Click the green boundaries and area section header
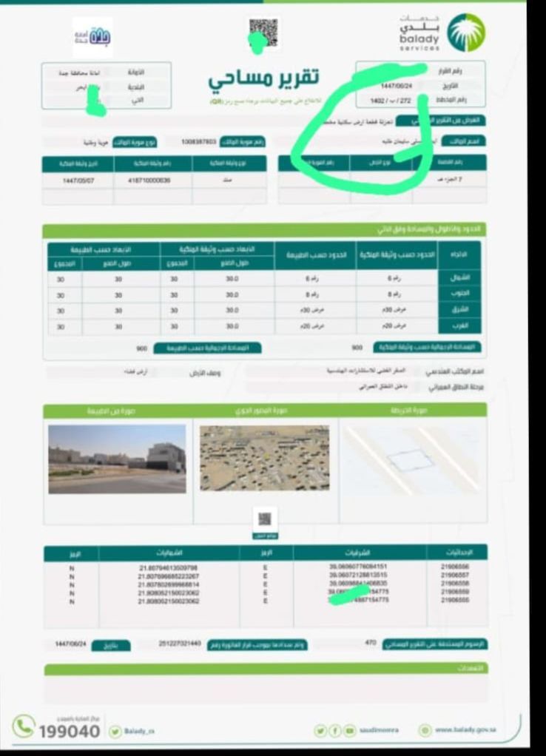This screenshot has height=756, width=546. pos(264,230)
